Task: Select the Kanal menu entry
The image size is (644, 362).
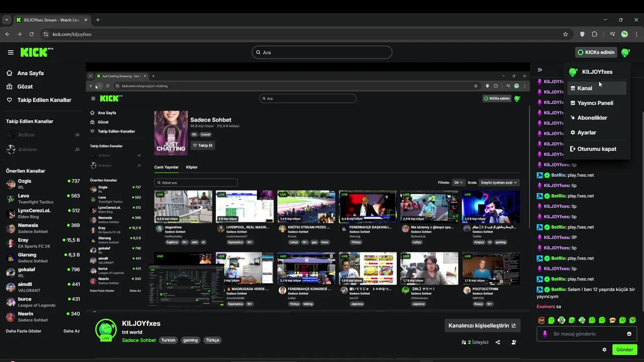Action: pyautogui.click(x=597, y=88)
